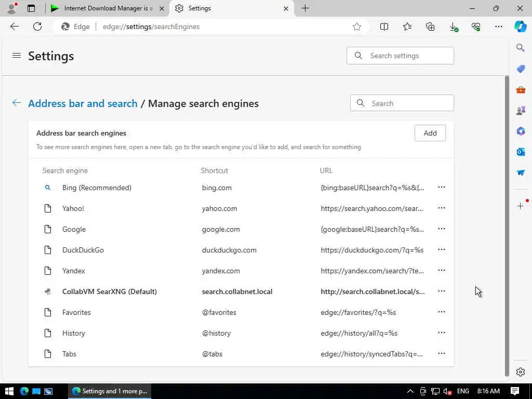Open the Copilot sidebar icon
Viewport: 532px width, 399px height.
pyautogui.click(x=520, y=26)
